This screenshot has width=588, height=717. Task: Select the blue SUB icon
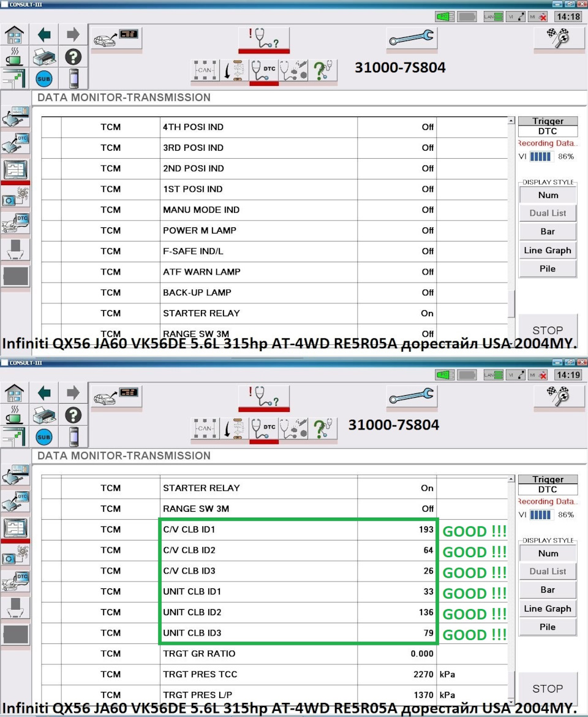(43, 78)
